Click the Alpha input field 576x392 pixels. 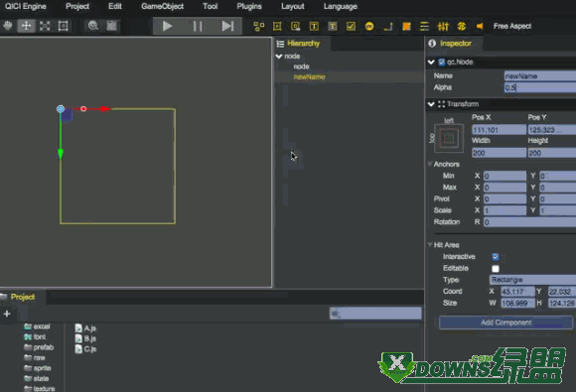tap(540, 87)
